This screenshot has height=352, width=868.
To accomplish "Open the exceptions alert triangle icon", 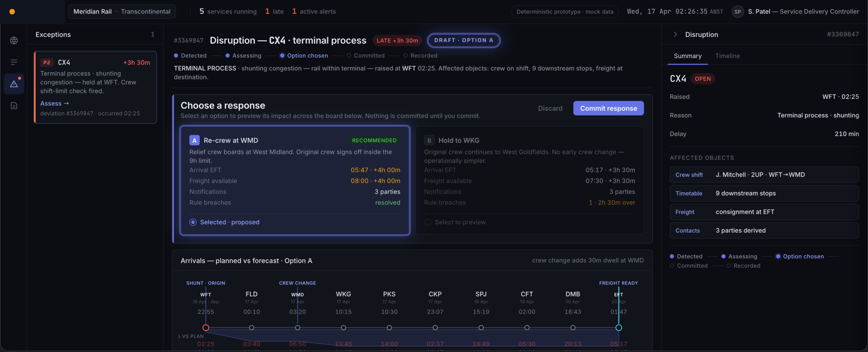I will click(x=14, y=84).
